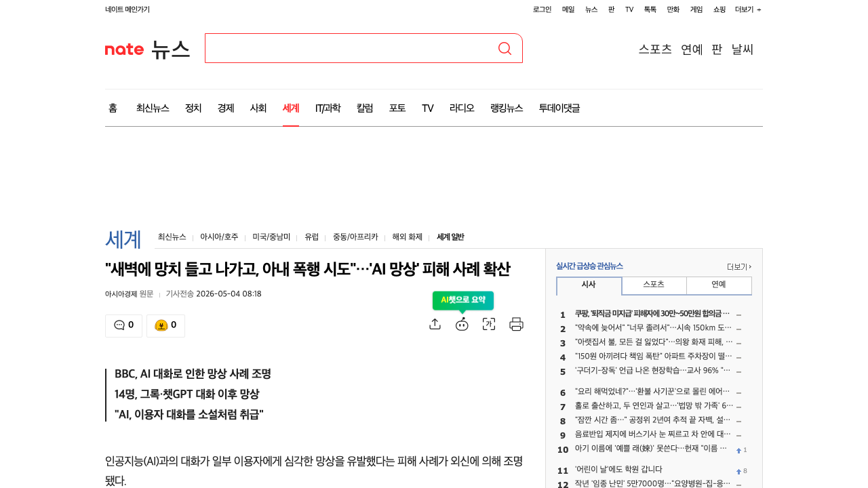This screenshot has width=868, height=488.
Task: Click the 세계 section heading
Action: pyautogui.click(x=123, y=239)
